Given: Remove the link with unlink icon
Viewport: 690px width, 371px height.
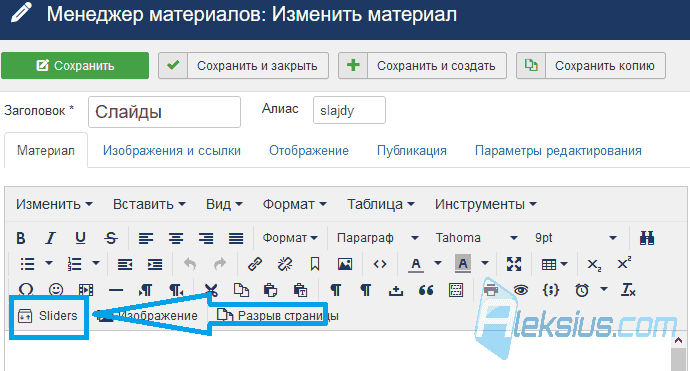Looking at the screenshot, I should (x=285, y=264).
